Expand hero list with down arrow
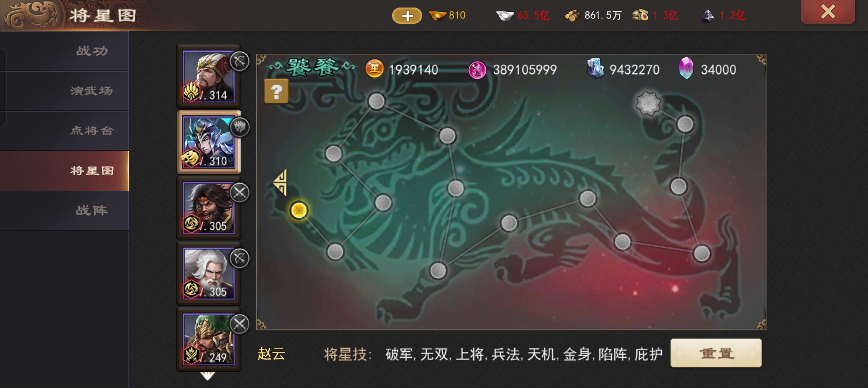Viewport: 868px width, 388px height. click(x=208, y=376)
